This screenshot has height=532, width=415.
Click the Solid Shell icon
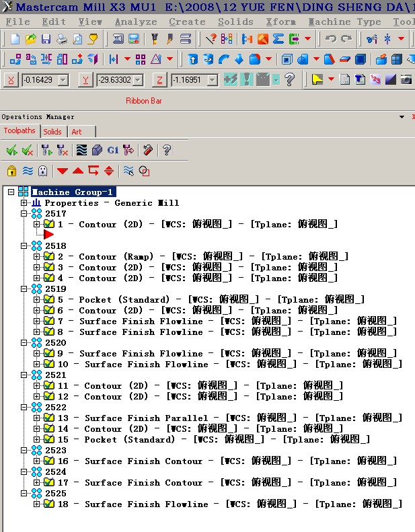287,59
